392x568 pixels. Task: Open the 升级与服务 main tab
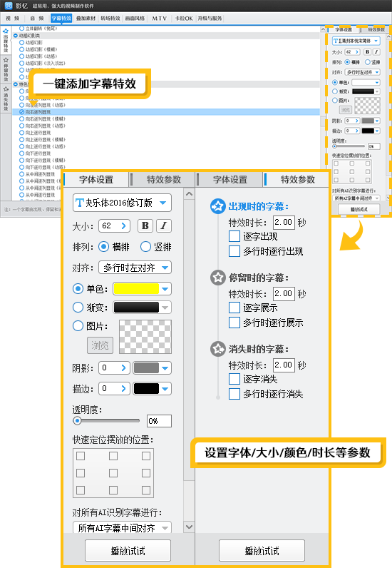point(210,18)
